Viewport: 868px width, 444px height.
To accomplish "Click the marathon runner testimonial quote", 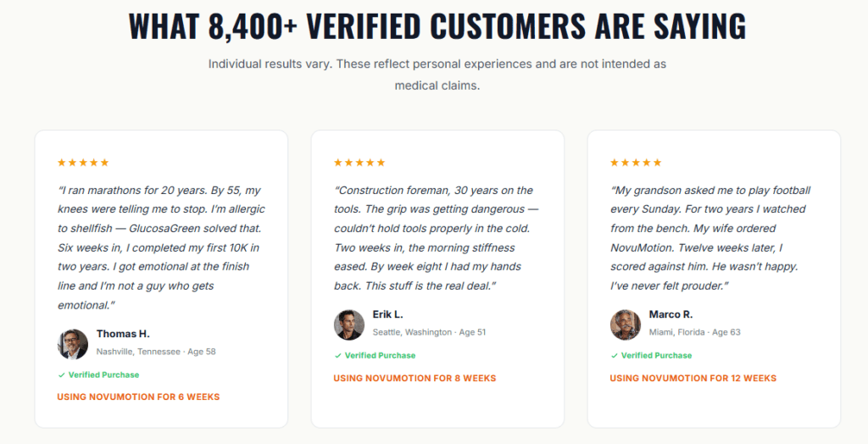I will click(161, 247).
